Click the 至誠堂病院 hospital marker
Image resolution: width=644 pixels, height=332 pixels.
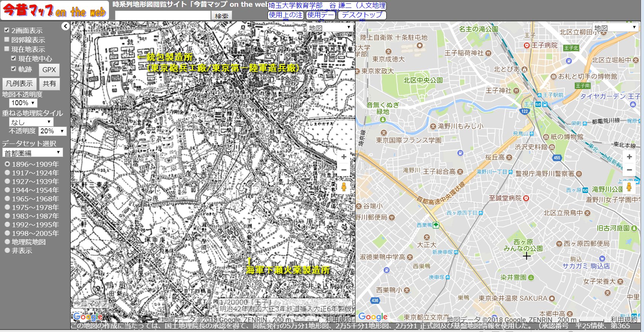coord(526,198)
